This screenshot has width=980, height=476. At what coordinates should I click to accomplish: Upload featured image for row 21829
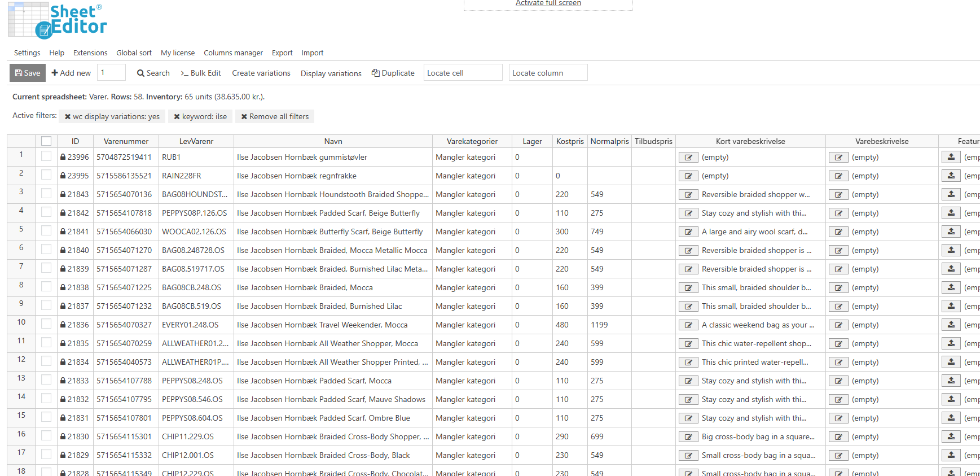point(951,455)
